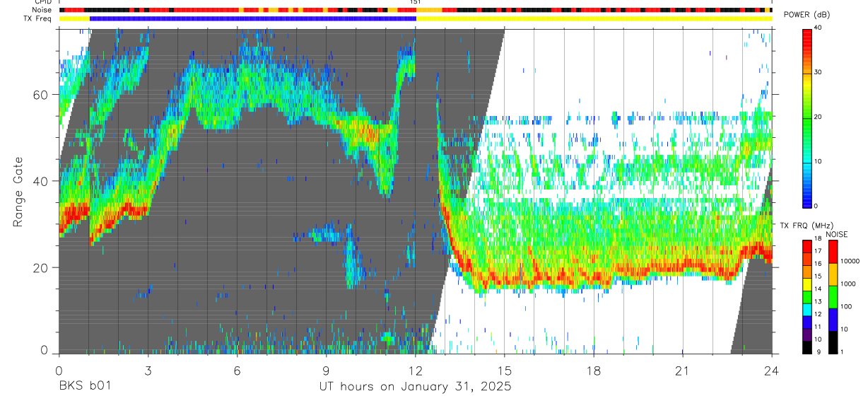Click the yellow TX Freq strip after 12 UT

click(594, 18)
